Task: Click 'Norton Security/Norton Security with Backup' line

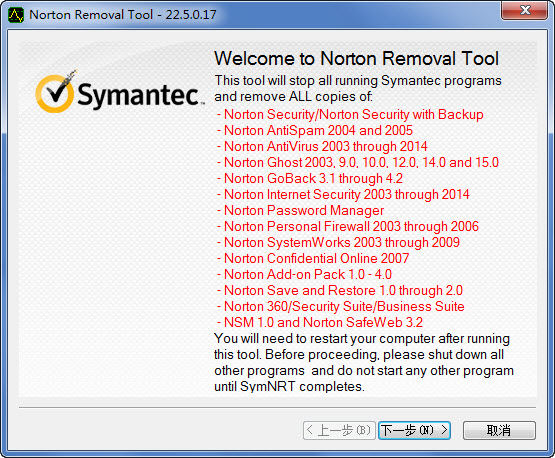Action: point(350,114)
